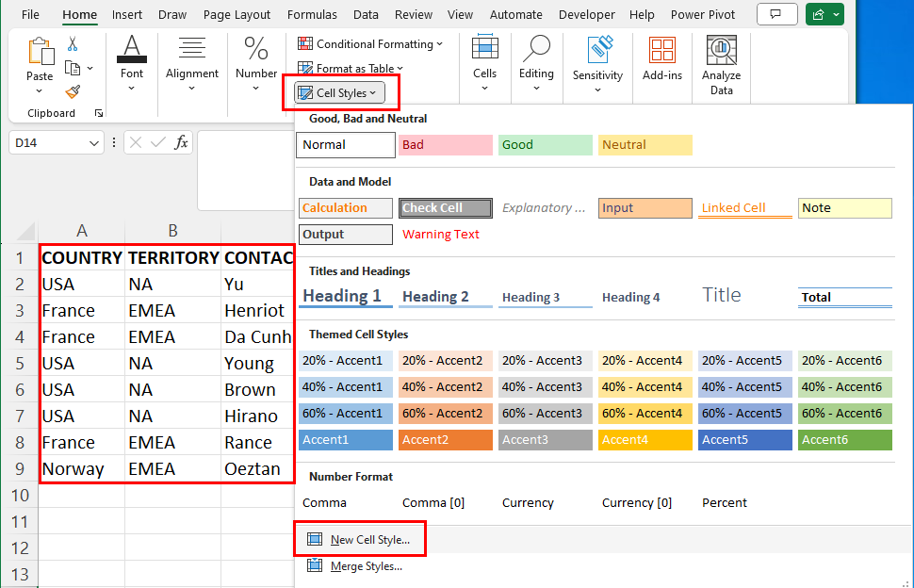Open the Editing group
This screenshot has width=914, height=588.
pos(536,62)
